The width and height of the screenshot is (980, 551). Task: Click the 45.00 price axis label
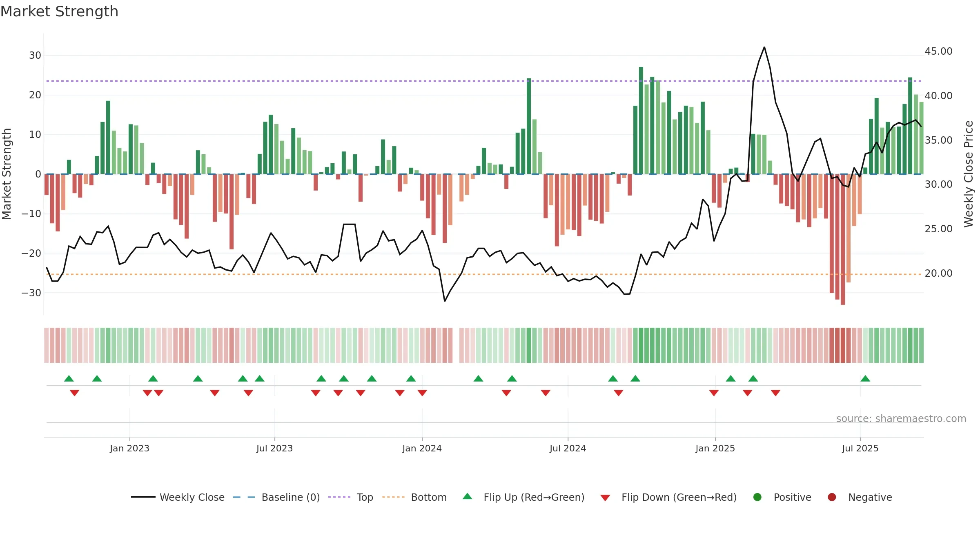[938, 51]
